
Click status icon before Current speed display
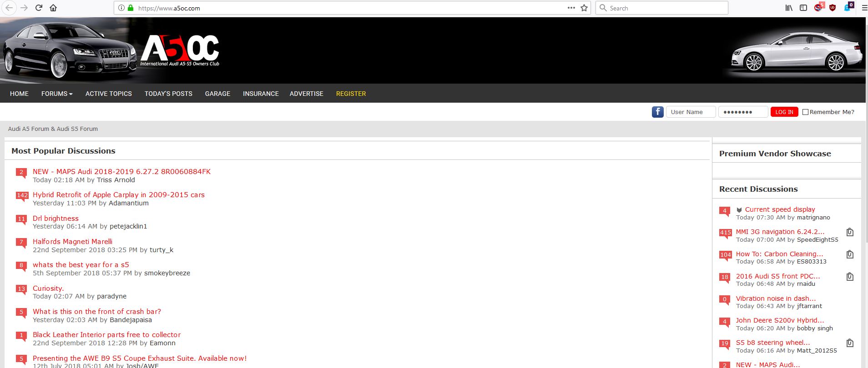[739, 210]
